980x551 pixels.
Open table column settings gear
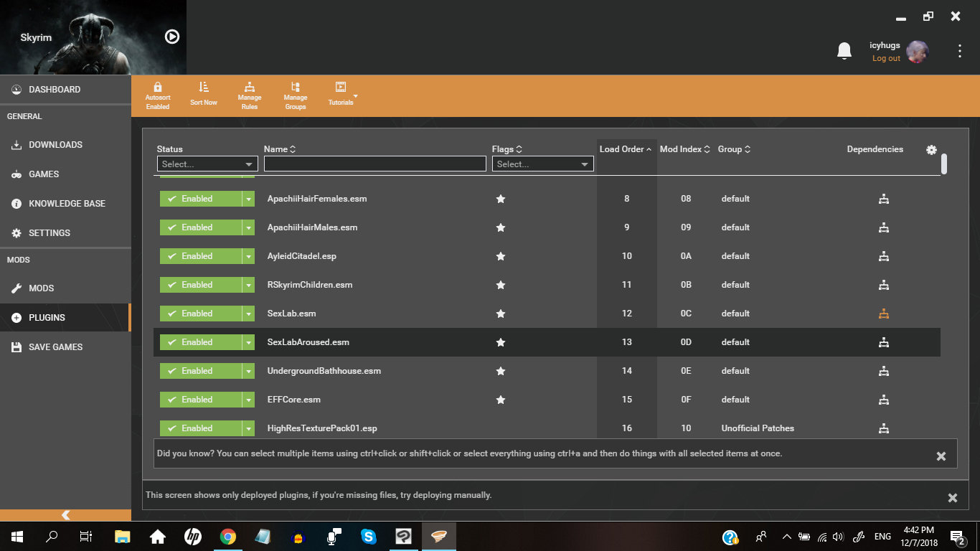931,149
